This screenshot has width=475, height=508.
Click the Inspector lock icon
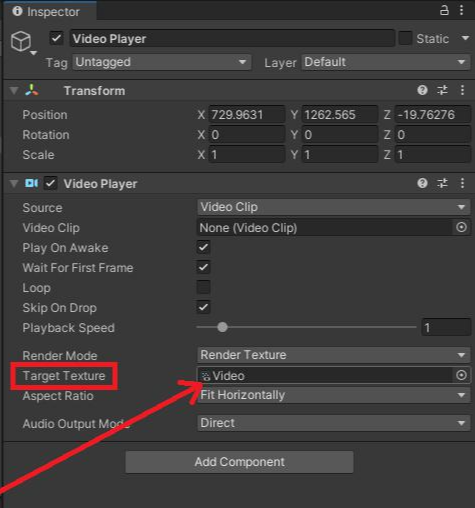pos(444,10)
